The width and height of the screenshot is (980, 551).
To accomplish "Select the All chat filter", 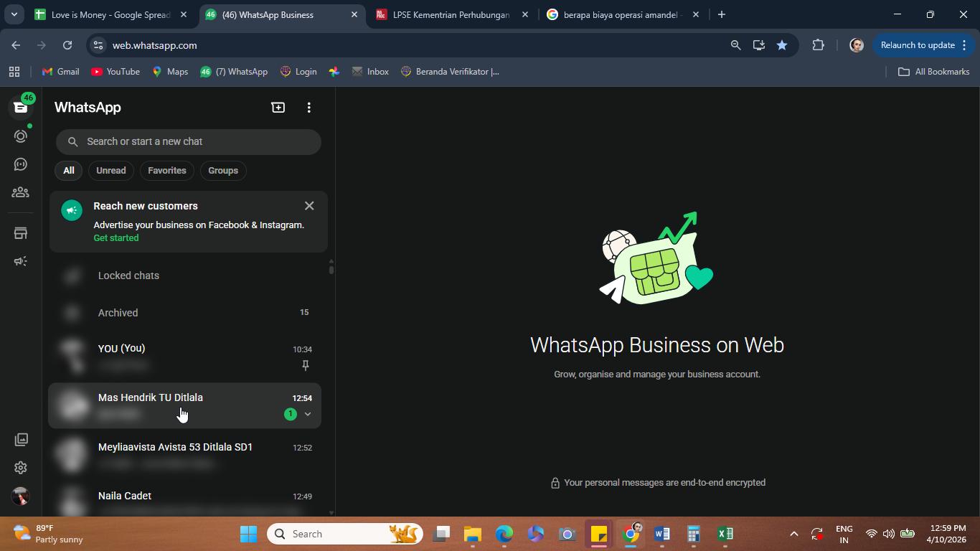I will [68, 171].
